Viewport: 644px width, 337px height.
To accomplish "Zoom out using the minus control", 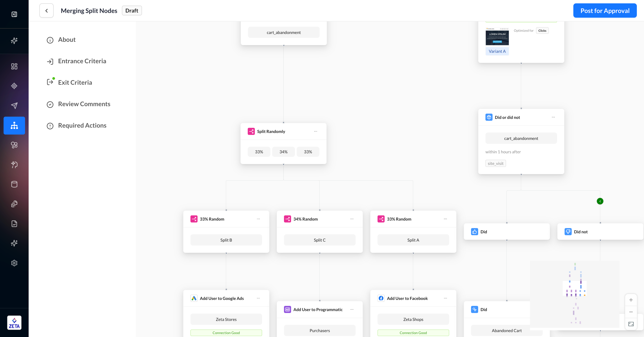I will tap(631, 312).
